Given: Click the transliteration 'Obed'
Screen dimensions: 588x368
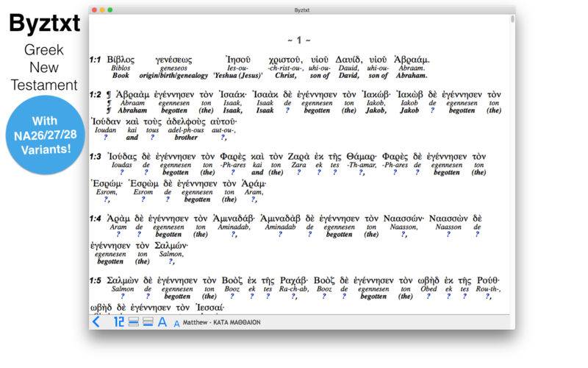Looking at the screenshot, I should (x=429, y=289).
